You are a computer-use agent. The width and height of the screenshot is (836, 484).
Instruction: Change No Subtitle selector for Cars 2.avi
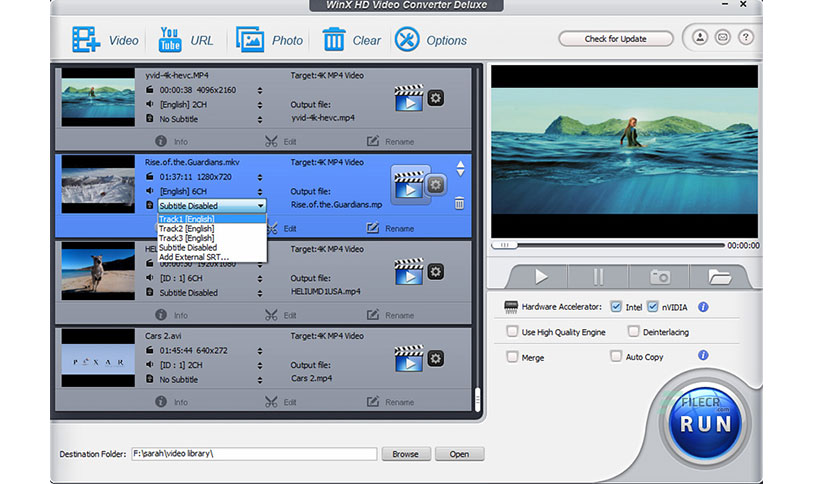260,380
